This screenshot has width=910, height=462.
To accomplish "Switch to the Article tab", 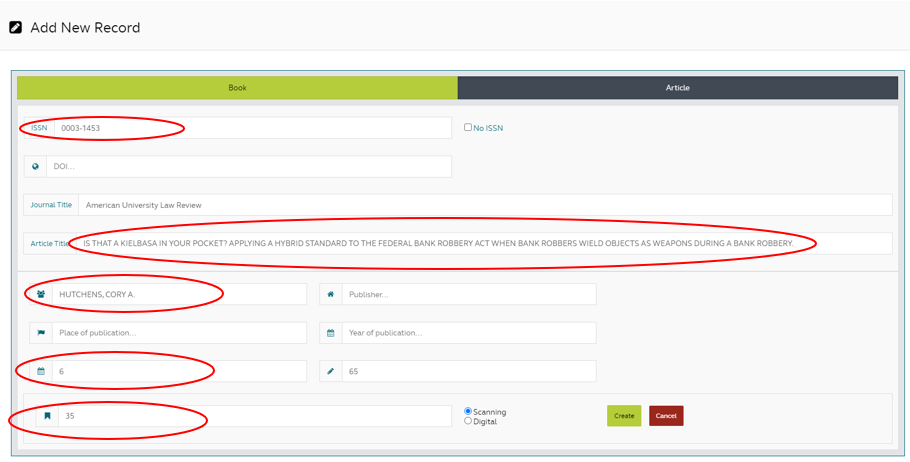I will click(677, 88).
